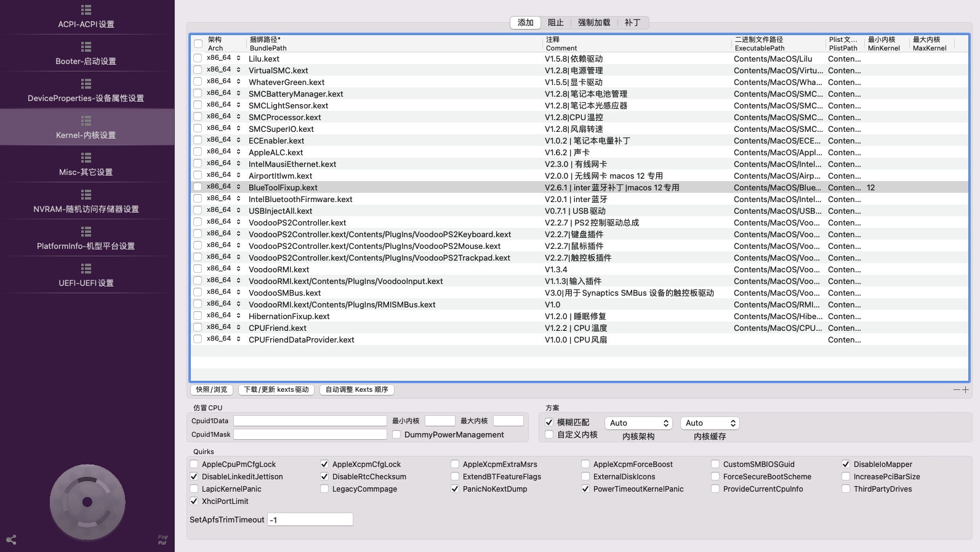Screen dimensions: 980x552
Task: Click the PlatformInfo sidebar icon
Action: pyautogui.click(x=86, y=232)
